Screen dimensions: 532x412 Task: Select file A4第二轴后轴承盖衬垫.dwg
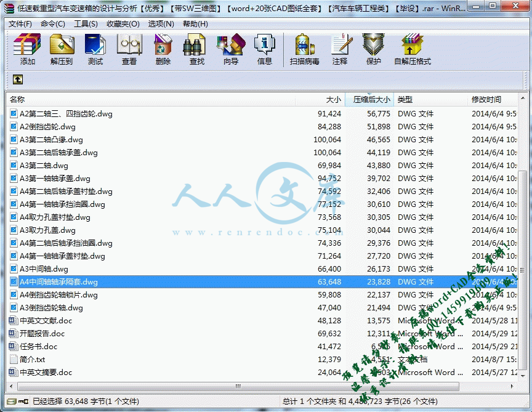pyautogui.click(x=66, y=191)
